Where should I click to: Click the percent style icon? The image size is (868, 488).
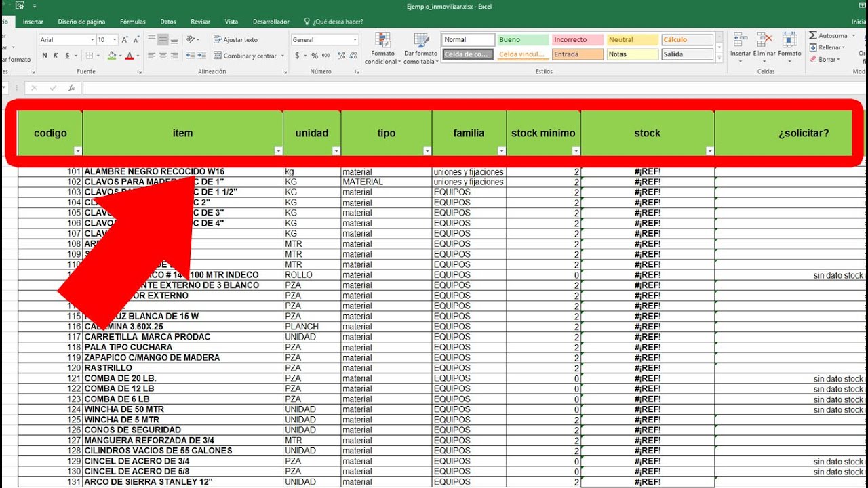click(x=315, y=56)
